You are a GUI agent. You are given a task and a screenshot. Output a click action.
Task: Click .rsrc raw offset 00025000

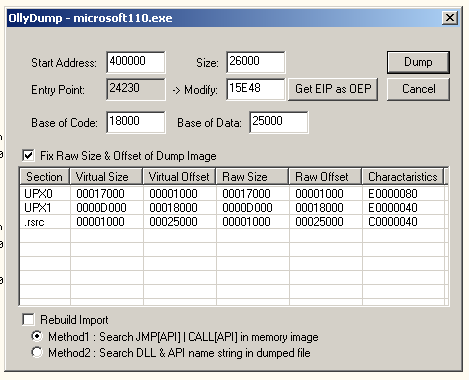pyautogui.click(x=319, y=222)
